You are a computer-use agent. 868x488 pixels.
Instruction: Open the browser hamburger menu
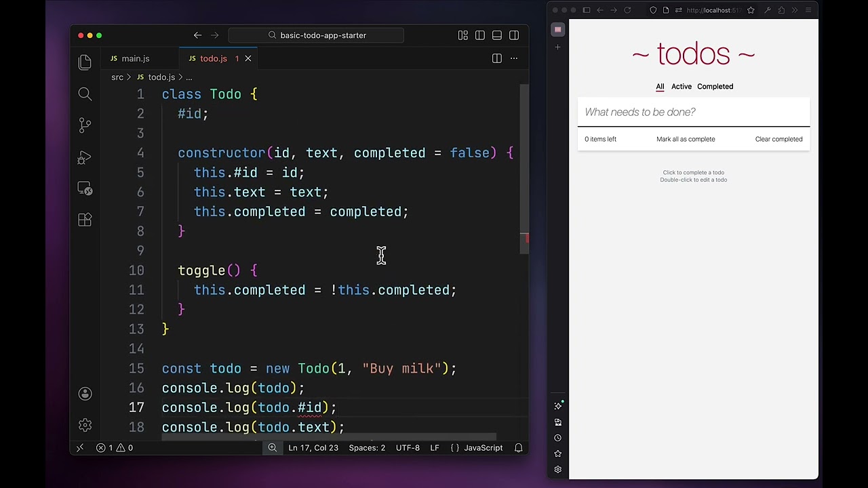click(808, 10)
